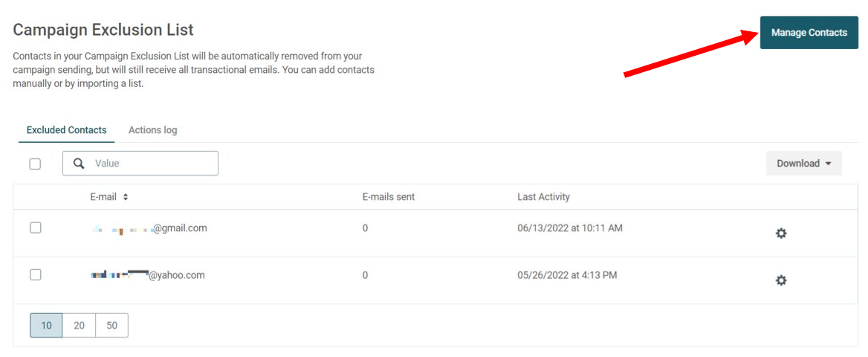Show 10 contacts per page
Image resolution: width=868 pixels, height=357 pixels.
(46, 326)
